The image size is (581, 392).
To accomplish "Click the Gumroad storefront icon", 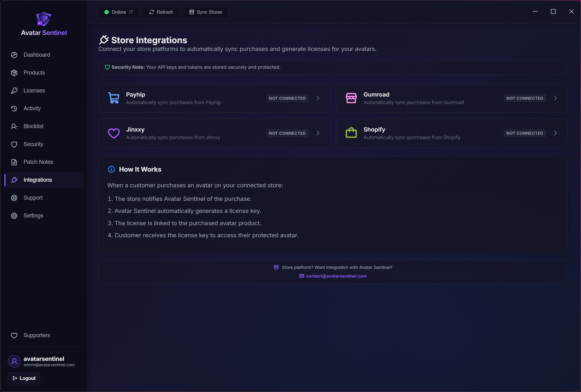I will (351, 98).
